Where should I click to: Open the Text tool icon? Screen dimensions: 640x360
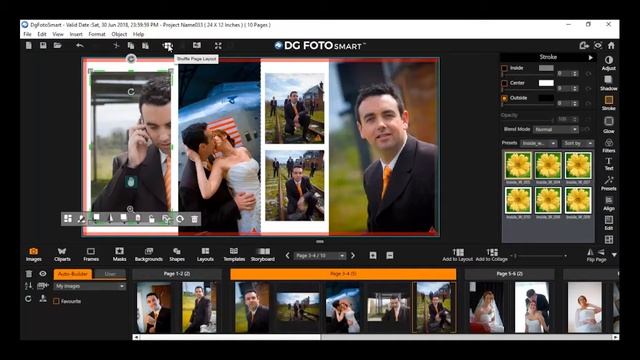click(x=609, y=164)
